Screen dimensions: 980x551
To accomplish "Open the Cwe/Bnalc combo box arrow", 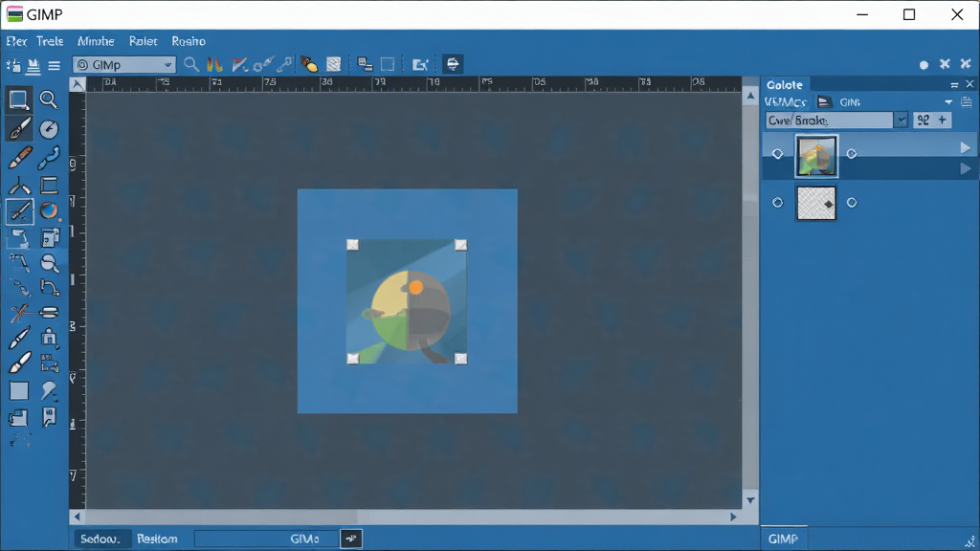I will (x=901, y=120).
